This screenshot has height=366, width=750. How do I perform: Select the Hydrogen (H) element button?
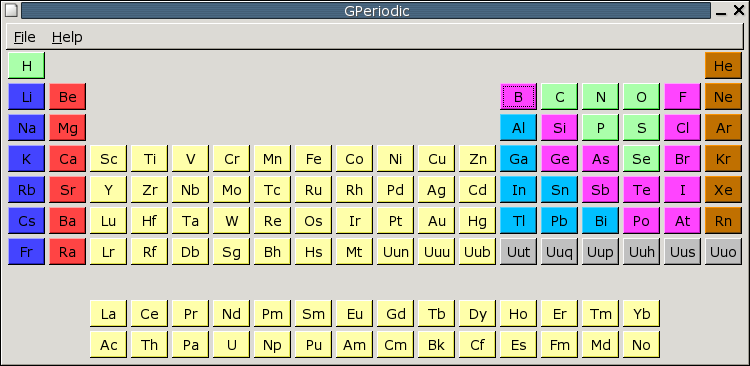(x=26, y=66)
